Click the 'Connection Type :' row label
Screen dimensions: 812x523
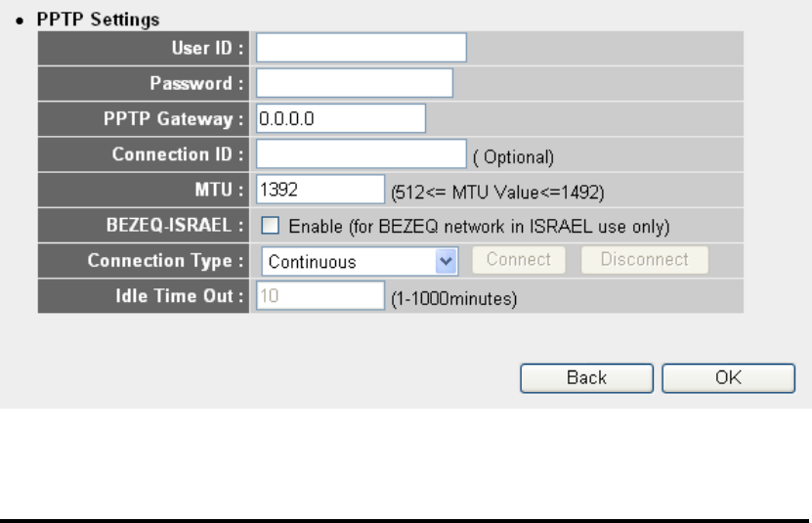point(165,260)
